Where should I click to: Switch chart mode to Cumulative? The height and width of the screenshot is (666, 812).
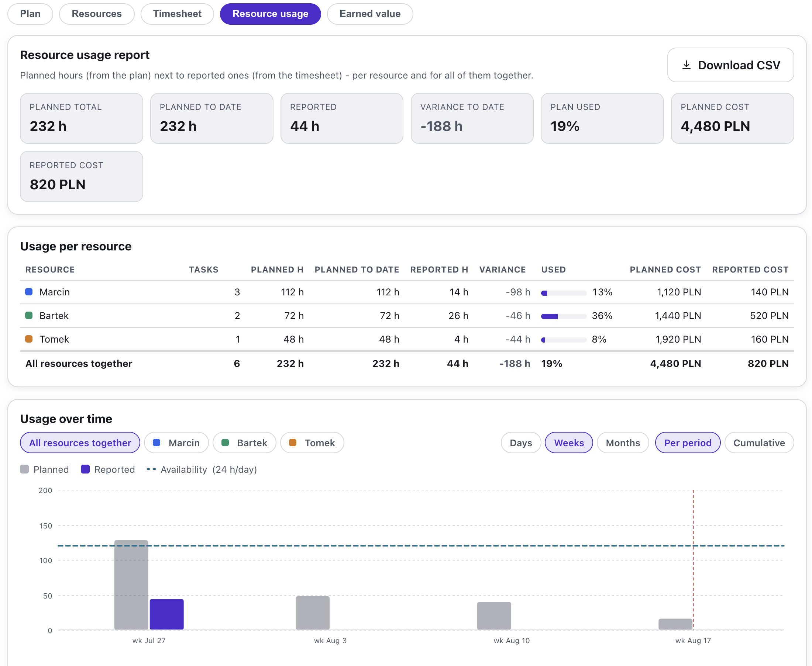[758, 442]
